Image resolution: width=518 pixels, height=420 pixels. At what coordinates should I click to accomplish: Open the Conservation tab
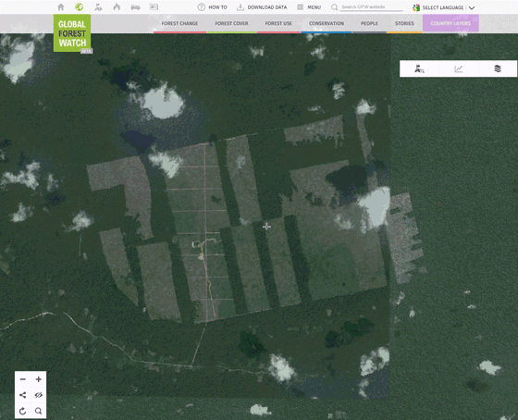point(327,23)
